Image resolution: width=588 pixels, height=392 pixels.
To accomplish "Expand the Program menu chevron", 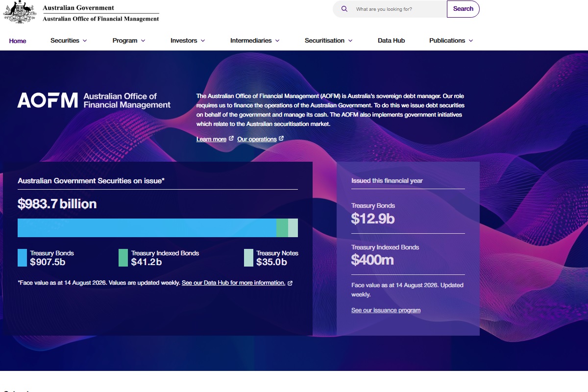I will coord(143,41).
